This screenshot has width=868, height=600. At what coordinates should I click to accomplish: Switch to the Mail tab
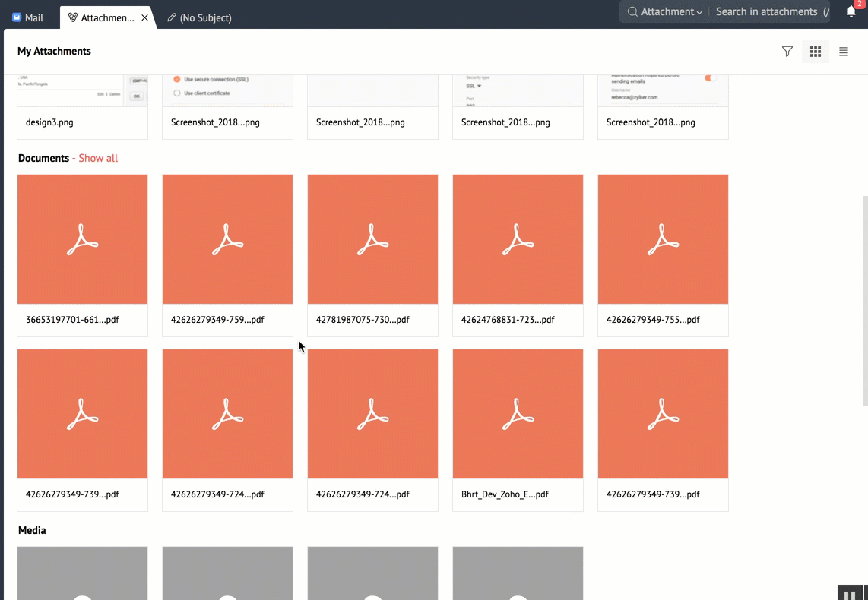point(29,17)
